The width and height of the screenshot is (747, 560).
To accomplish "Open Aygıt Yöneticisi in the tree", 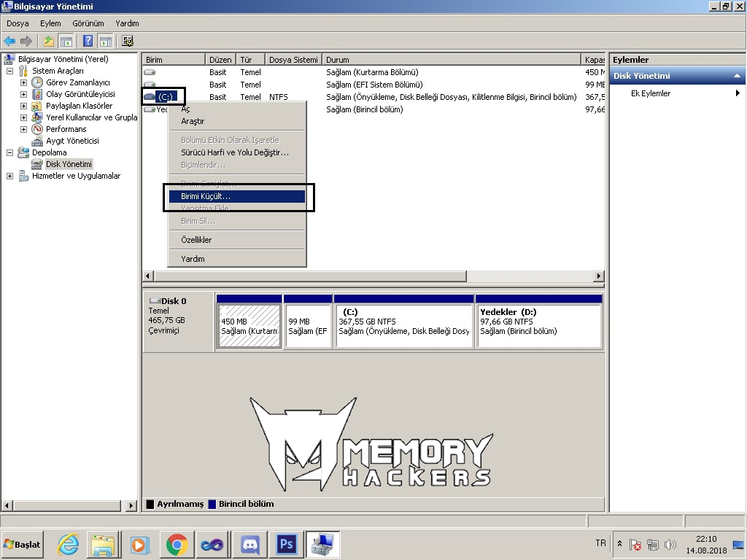I will click(x=72, y=141).
